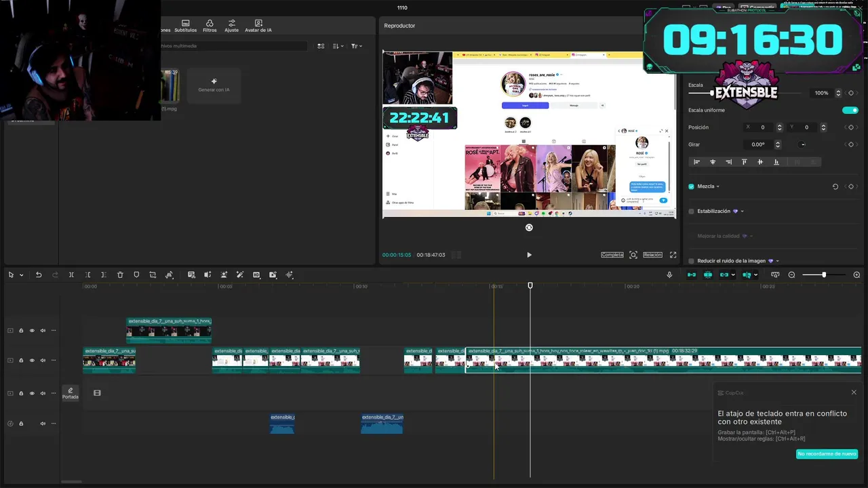This screenshot has width=868, height=488.
Task: Zoom in the timeline with the plus magnifier
Action: [x=856, y=274]
